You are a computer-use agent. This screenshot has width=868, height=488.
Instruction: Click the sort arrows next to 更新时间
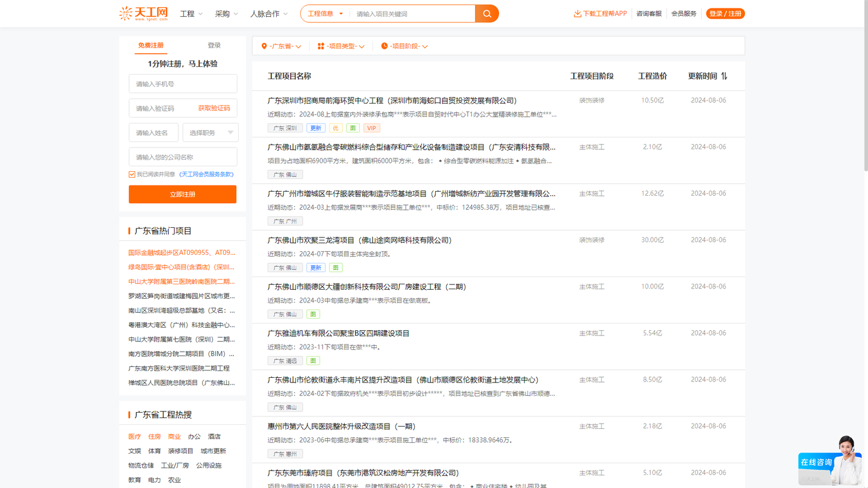click(x=724, y=76)
